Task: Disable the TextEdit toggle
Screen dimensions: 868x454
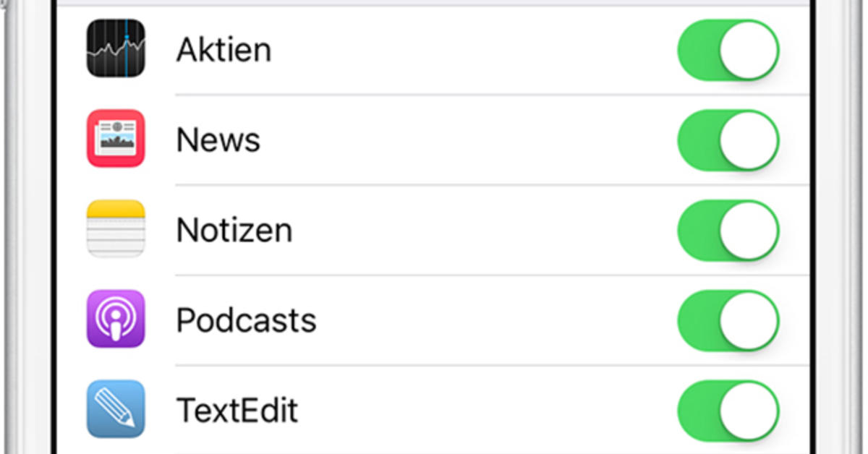Action: pos(729,411)
